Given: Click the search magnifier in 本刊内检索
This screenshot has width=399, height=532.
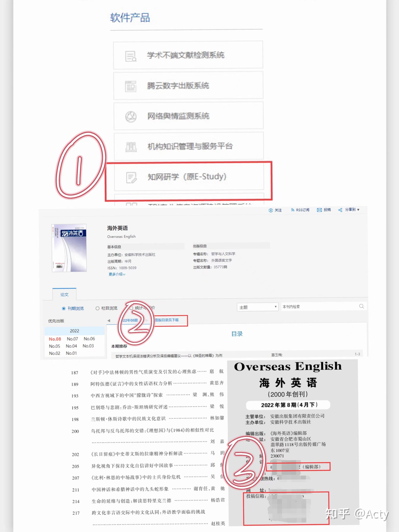Looking at the screenshot, I should point(361,306).
